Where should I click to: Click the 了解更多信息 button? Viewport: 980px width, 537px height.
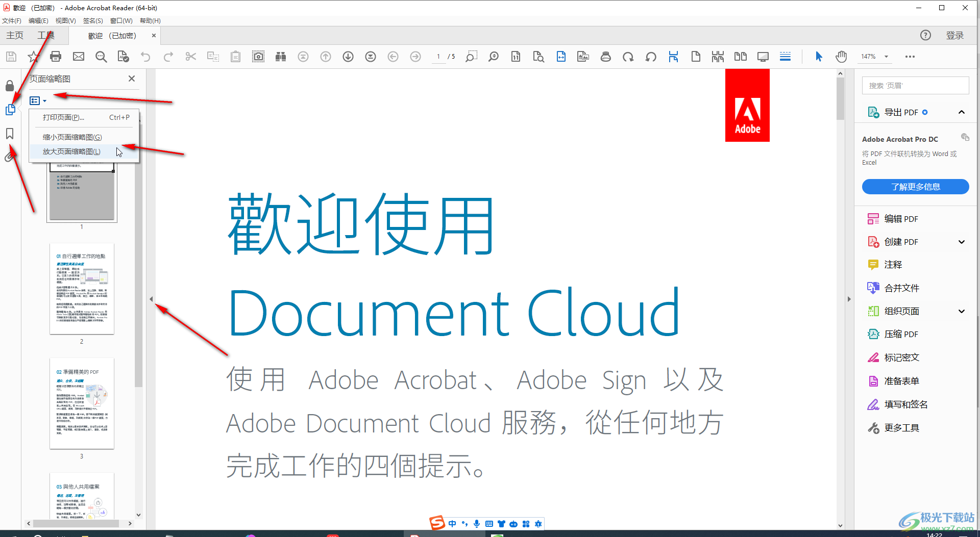(x=916, y=187)
